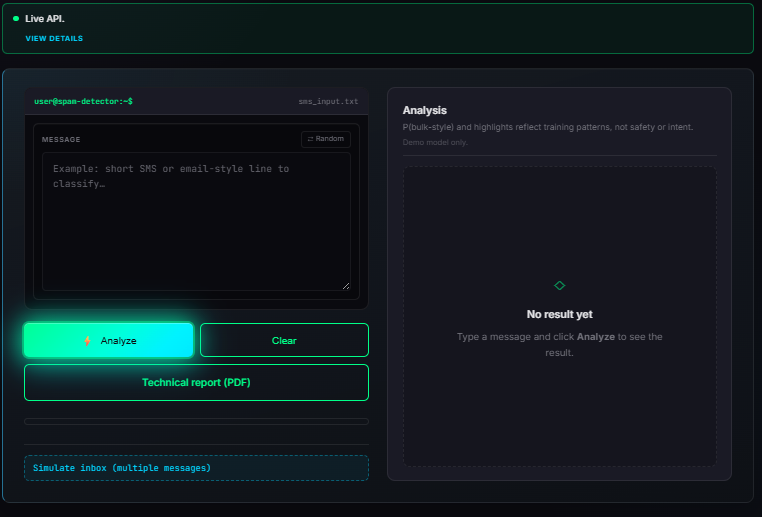The image size is (762, 517).
Task: Open the Technical report (PDF)
Action: [196, 382]
